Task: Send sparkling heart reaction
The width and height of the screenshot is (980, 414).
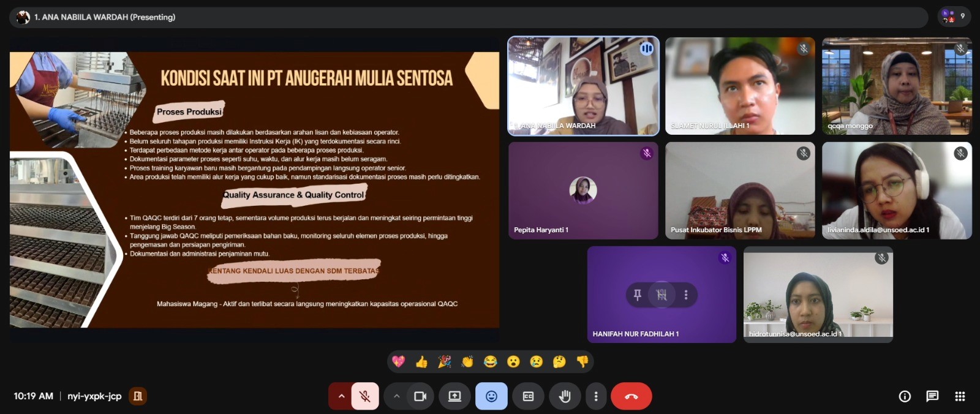Action: pyautogui.click(x=399, y=362)
